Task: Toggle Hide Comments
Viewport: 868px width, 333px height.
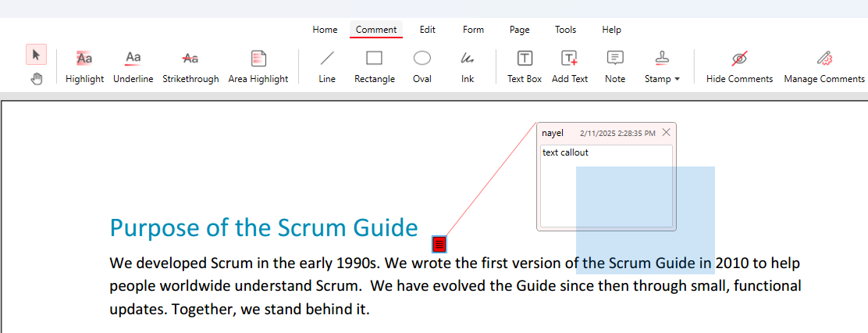Action: (x=739, y=67)
